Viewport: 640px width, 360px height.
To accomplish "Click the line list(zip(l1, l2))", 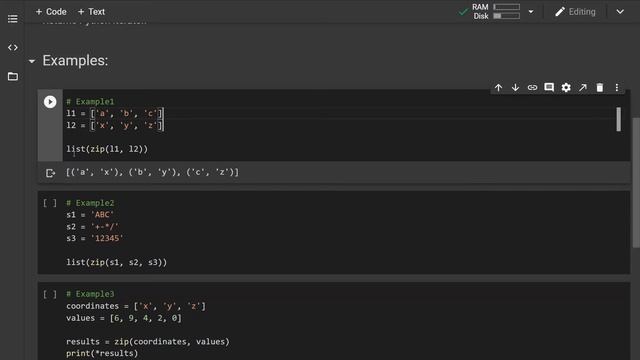I will point(107,149).
